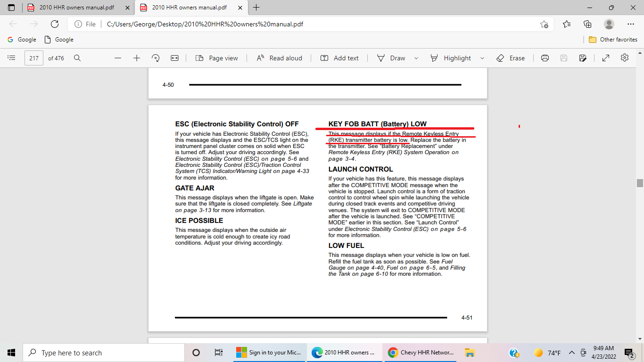
Task: Zoom out with the minus button
Action: pyautogui.click(x=118, y=58)
